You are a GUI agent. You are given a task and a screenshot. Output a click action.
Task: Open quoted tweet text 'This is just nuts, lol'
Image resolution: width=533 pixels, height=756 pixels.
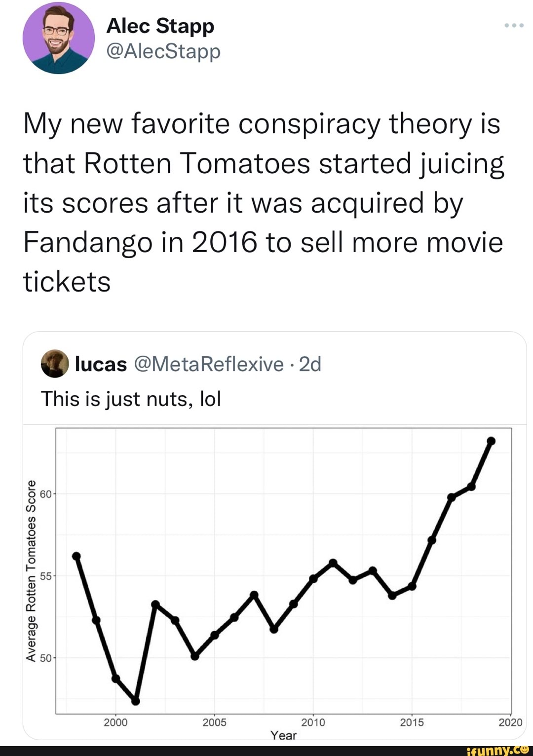(x=131, y=399)
